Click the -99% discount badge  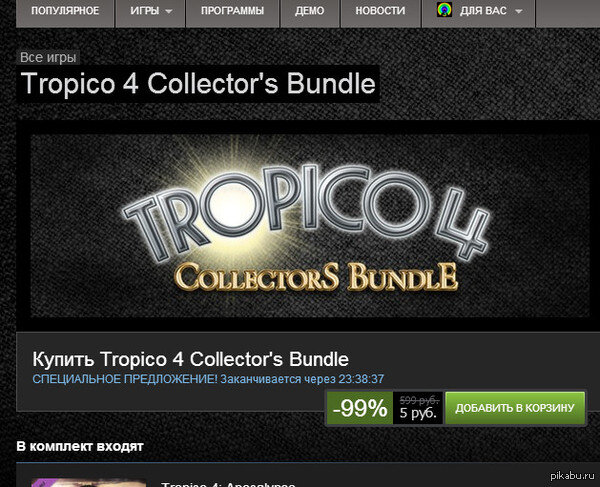coord(360,408)
